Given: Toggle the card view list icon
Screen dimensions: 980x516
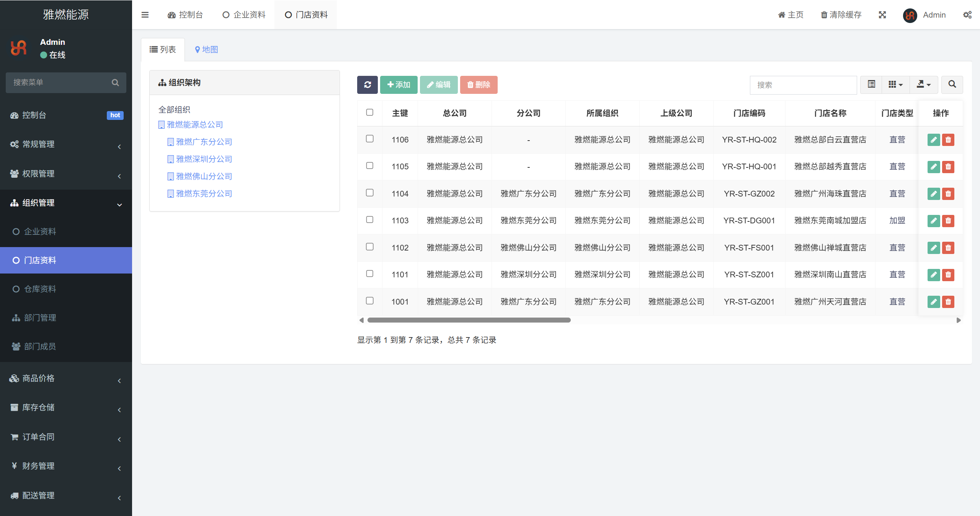Looking at the screenshot, I should pyautogui.click(x=871, y=85).
